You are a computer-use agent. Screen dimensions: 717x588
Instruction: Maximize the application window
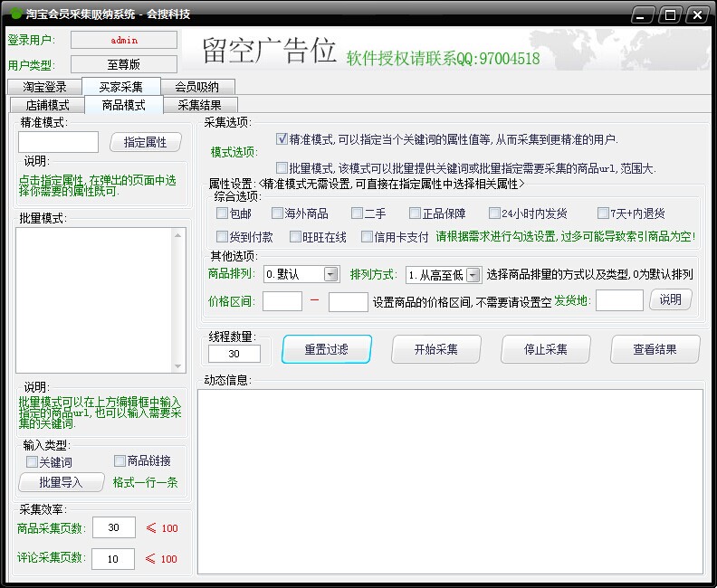pos(670,14)
